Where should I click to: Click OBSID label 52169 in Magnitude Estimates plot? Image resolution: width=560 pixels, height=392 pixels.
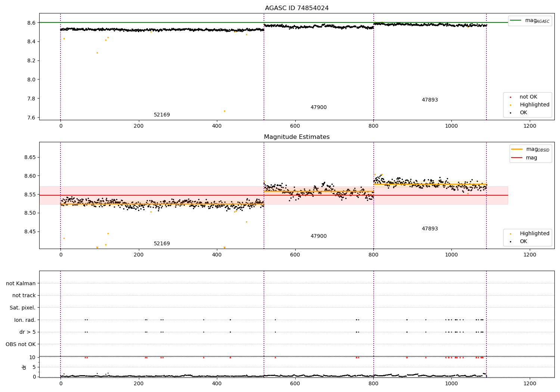pos(162,244)
